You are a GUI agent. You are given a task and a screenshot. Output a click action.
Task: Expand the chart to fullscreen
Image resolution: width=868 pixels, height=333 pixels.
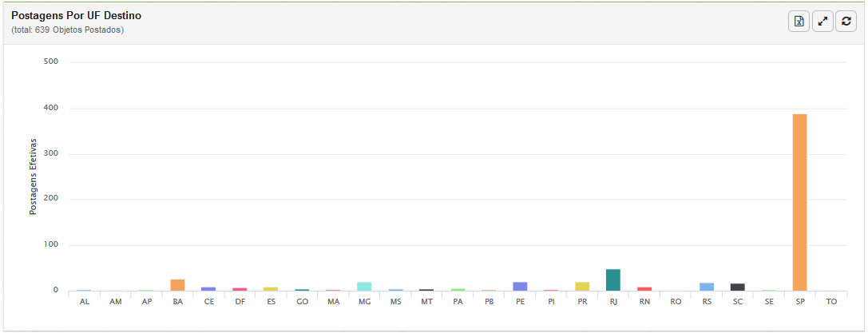coord(822,22)
